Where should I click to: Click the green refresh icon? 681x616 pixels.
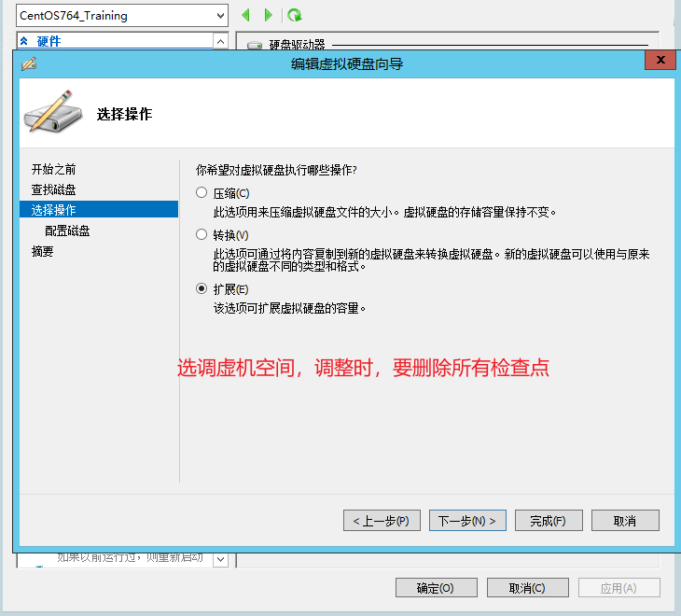295,15
